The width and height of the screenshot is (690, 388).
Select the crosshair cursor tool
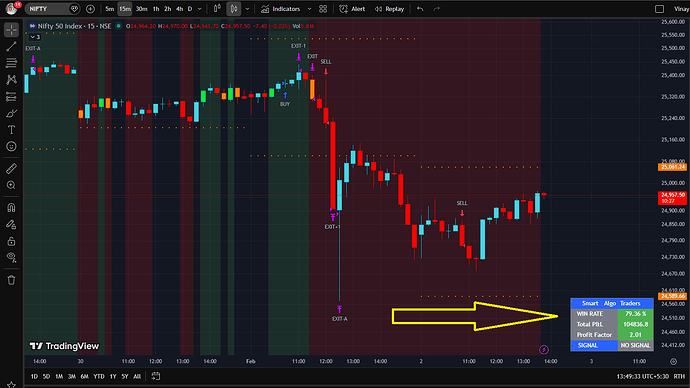[x=11, y=29]
